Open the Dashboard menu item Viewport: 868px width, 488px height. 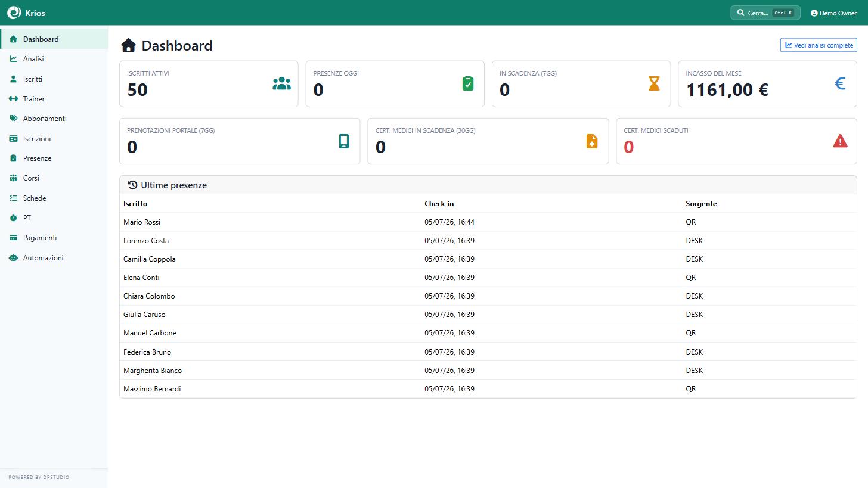[54, 39]
